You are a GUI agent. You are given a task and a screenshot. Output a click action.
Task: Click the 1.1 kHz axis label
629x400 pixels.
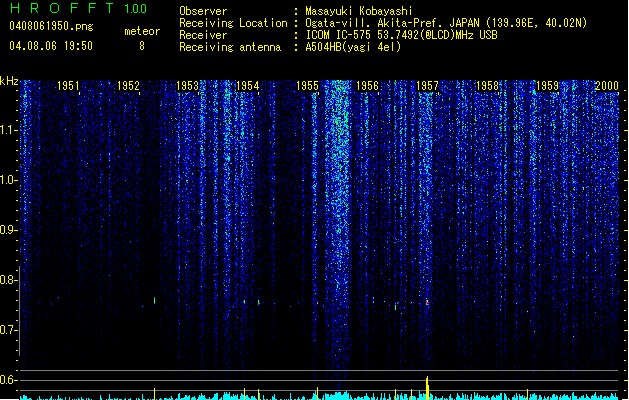pos(8,130)
